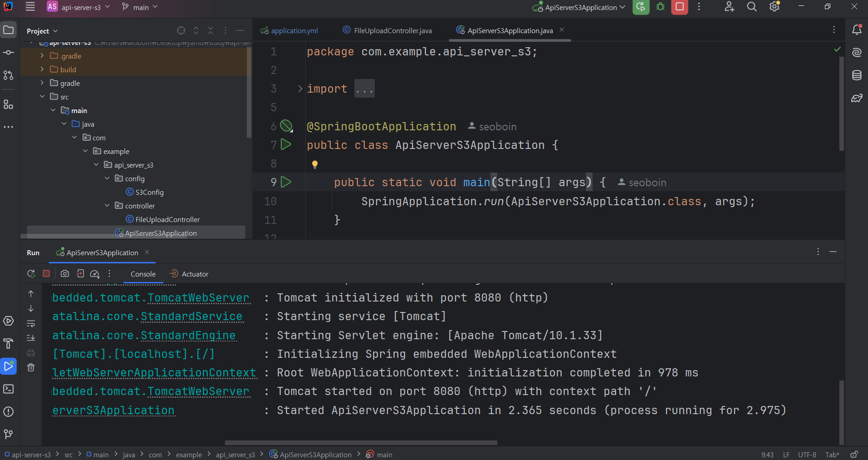Click the lightbulb quick-fix icon
This screenshot has height=460, width=868.
point(315,164)
